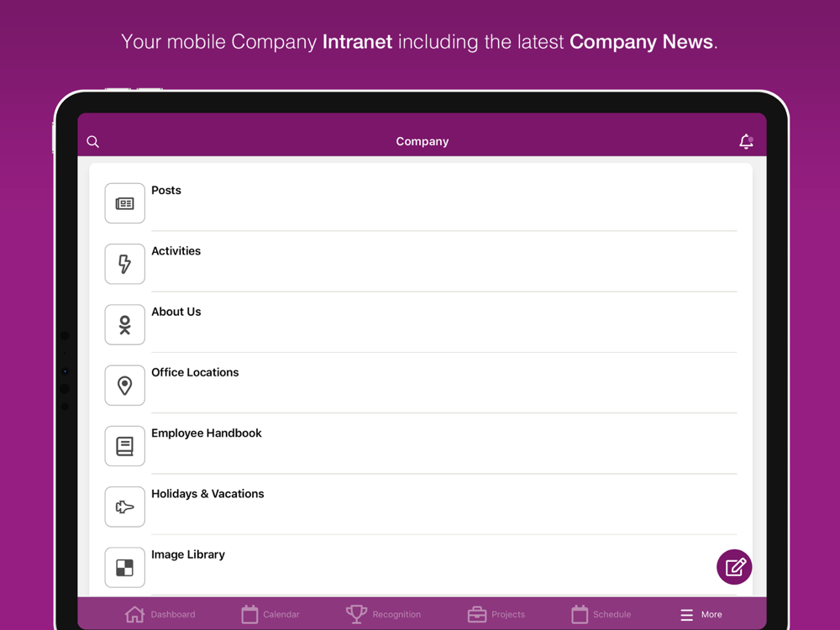The width and height of the screenshot is (840, 630).
Task: Open the Office Locations list entry
Action: 421,386
